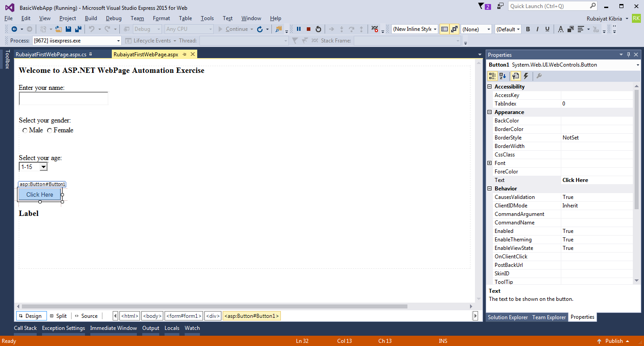Apply Bold formatting from toolbar
This screenshot has width=644, height=346.
click(x=528, y=29)
